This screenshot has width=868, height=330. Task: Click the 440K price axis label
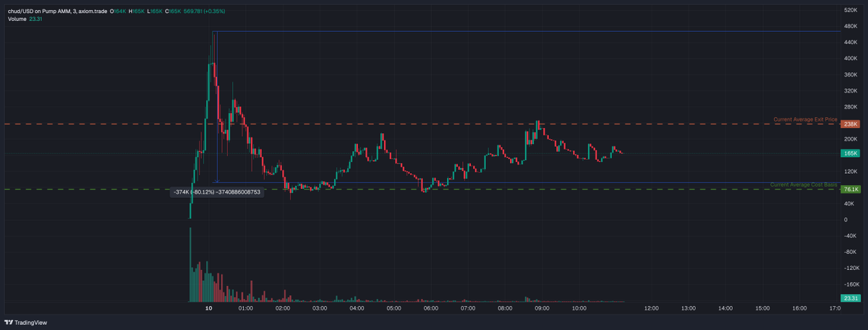click(x=851, y=43)
